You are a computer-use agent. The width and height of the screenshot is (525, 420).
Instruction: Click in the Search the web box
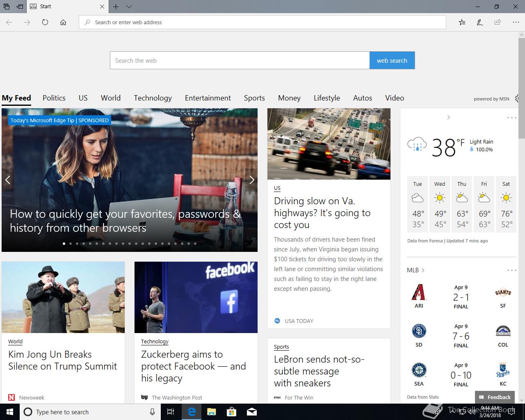click(x=240, y=60)
